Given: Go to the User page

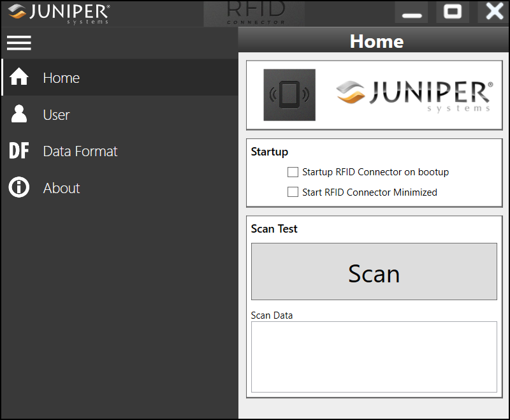Looking at the screenshot, I should point(56,115).
